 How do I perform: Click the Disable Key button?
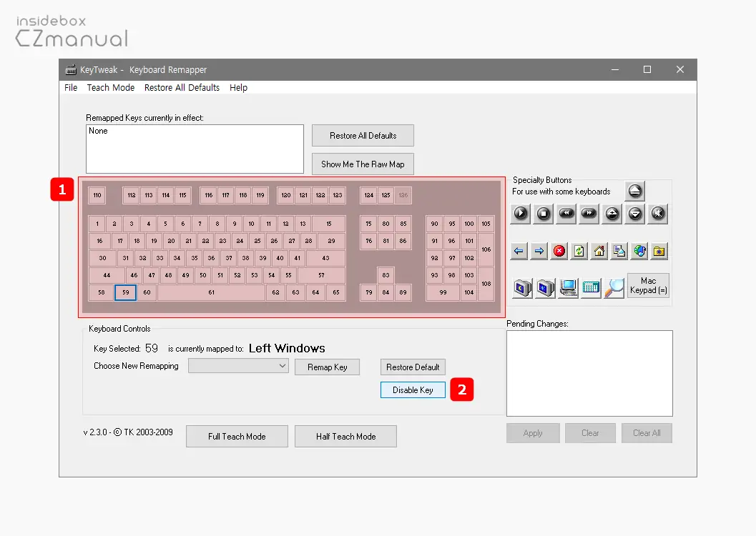pos(413,390)
